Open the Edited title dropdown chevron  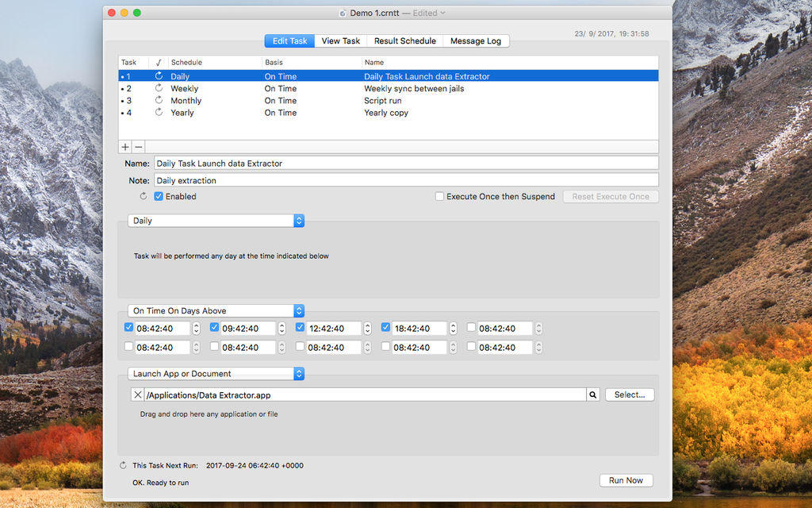click(442, 13)
